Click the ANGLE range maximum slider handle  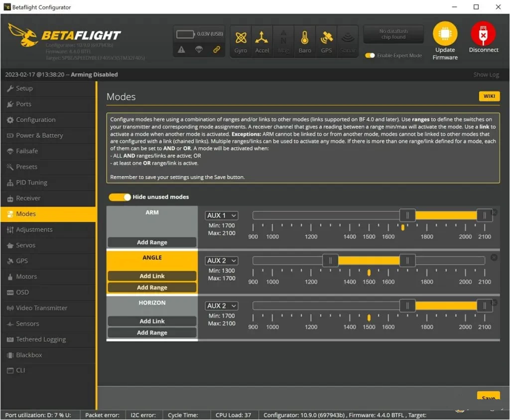pyautogui.click(x=407, y=260)
